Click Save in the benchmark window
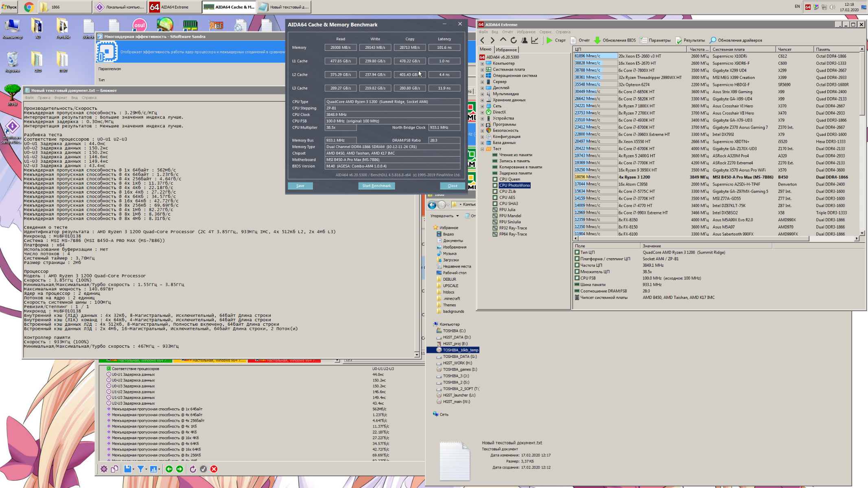Screen dimensions: 868x488 click(300, 186)
